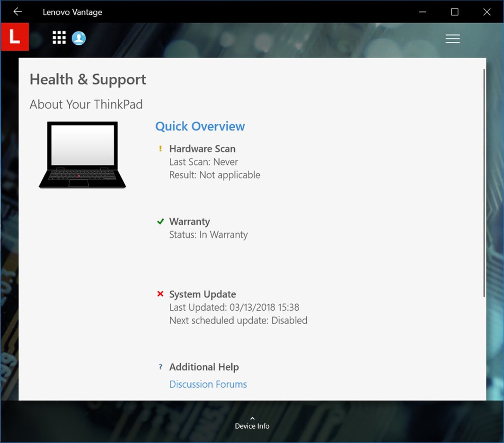Click the 'Additional Help' heading
The height and width of the screenshot is (443, 504).
pos(204,367)
